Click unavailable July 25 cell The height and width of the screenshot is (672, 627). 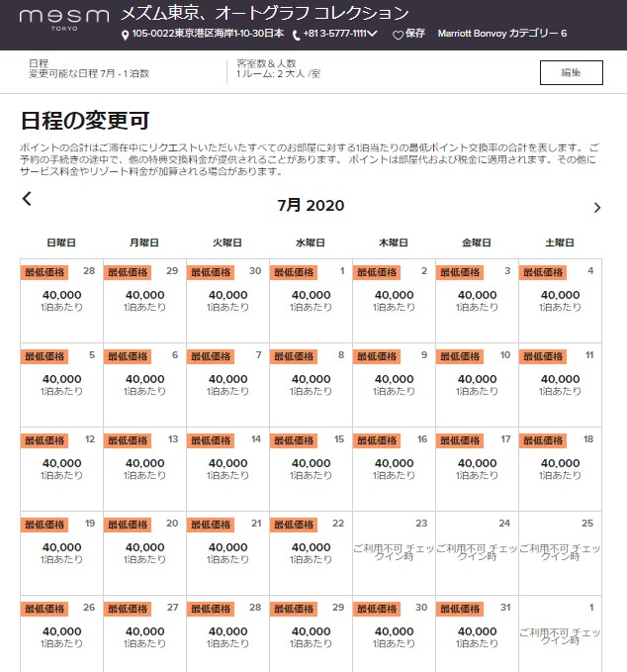point(560,553)
